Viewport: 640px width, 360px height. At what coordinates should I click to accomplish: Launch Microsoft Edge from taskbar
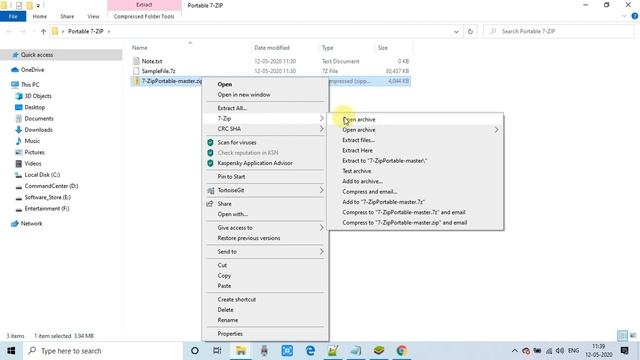(310, 351)
